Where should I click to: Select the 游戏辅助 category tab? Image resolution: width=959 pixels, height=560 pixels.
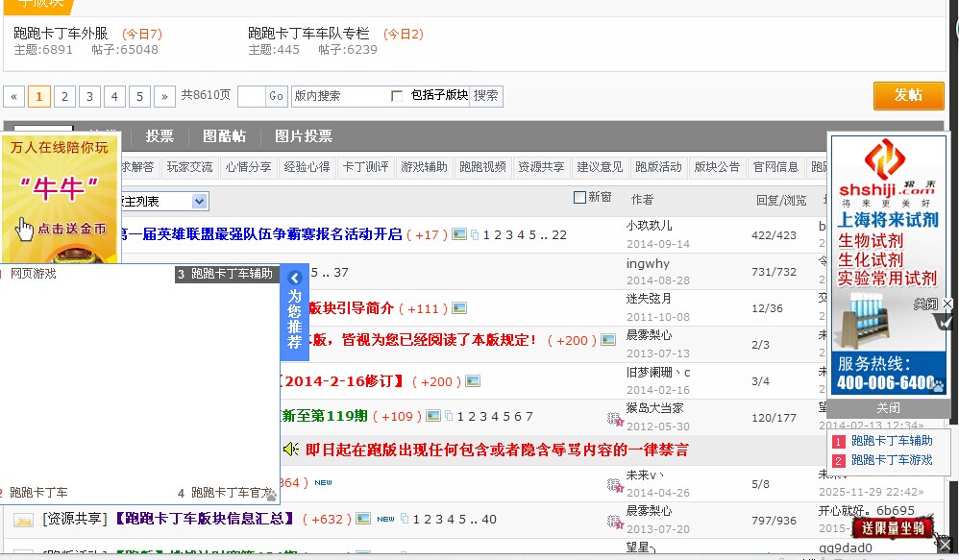click(425, 167)
